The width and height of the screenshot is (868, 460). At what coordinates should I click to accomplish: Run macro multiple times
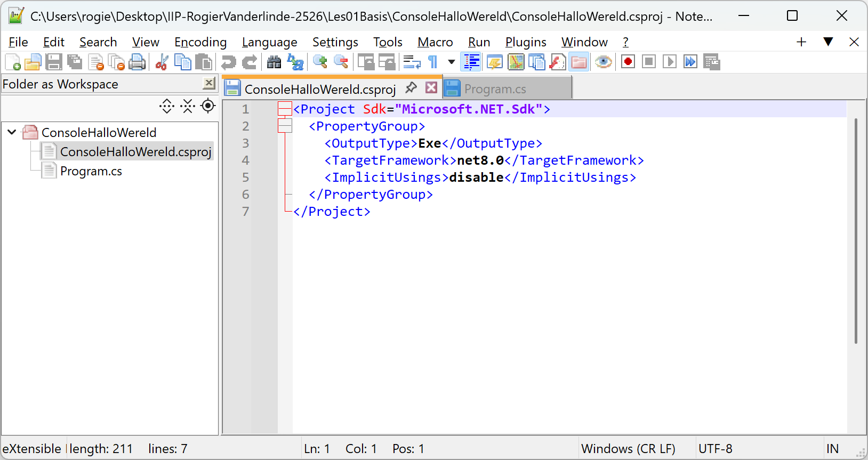(690, 62)
